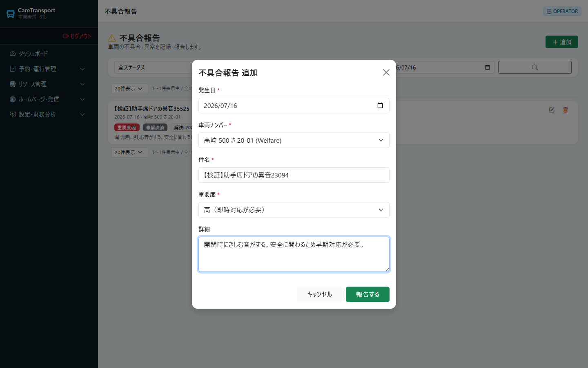Click report title 助手席ドアの異音35525
588x368 pixels.
click(152, 109)
